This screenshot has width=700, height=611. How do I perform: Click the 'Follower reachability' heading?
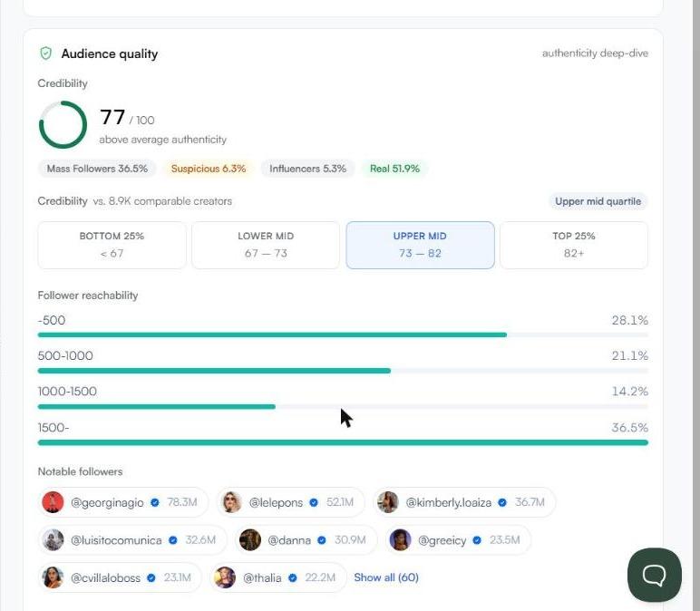88,296
